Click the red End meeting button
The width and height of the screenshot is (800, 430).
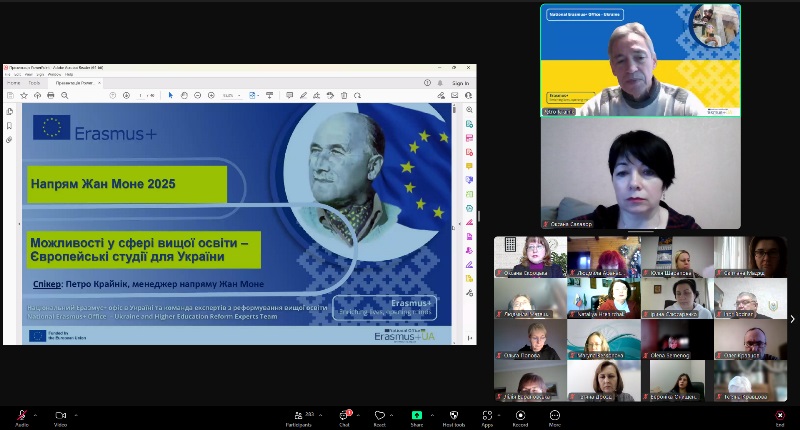point(780,418)
